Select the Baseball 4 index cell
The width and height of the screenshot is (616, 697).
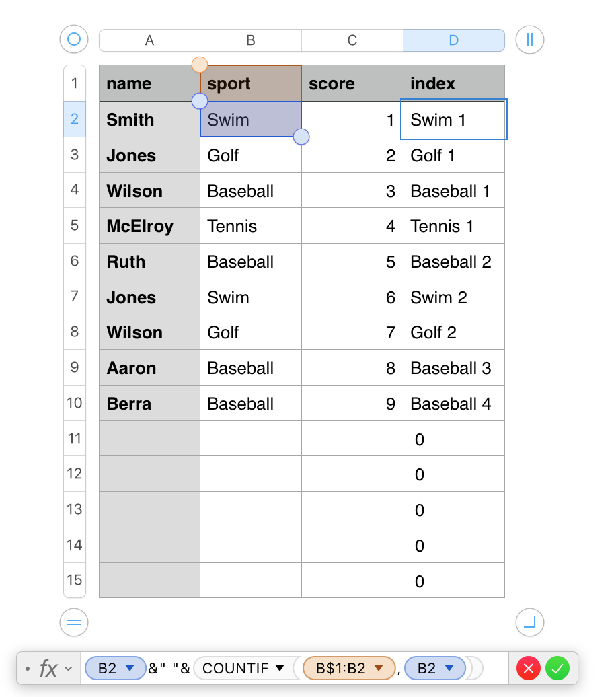(453, 404)
